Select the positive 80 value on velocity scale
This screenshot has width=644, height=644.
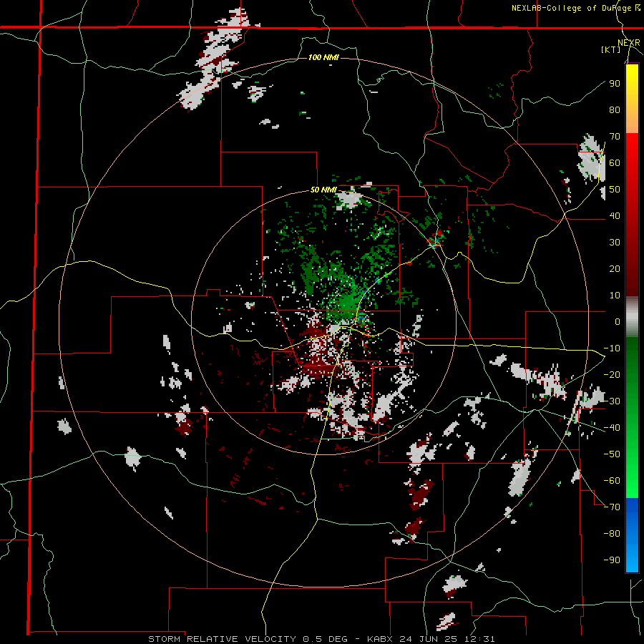click(615, 109)
